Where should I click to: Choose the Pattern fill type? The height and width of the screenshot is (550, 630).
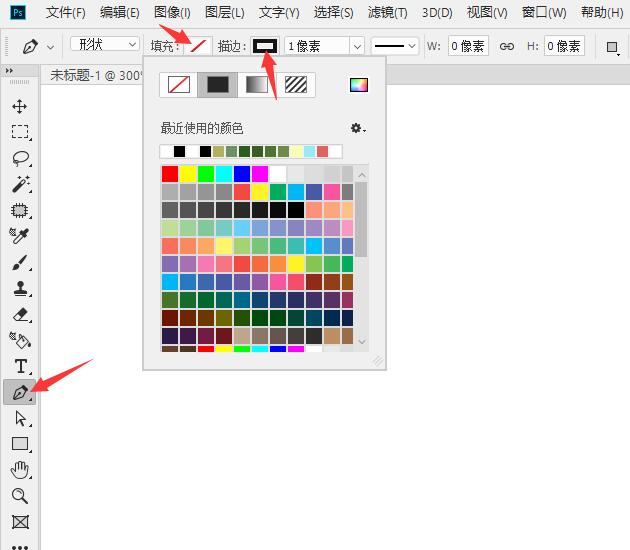point(296,85)
